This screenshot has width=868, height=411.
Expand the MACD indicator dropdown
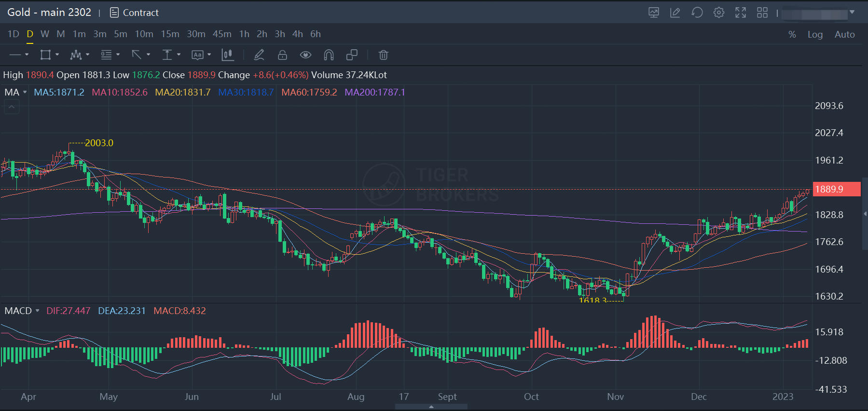point(37,311)
